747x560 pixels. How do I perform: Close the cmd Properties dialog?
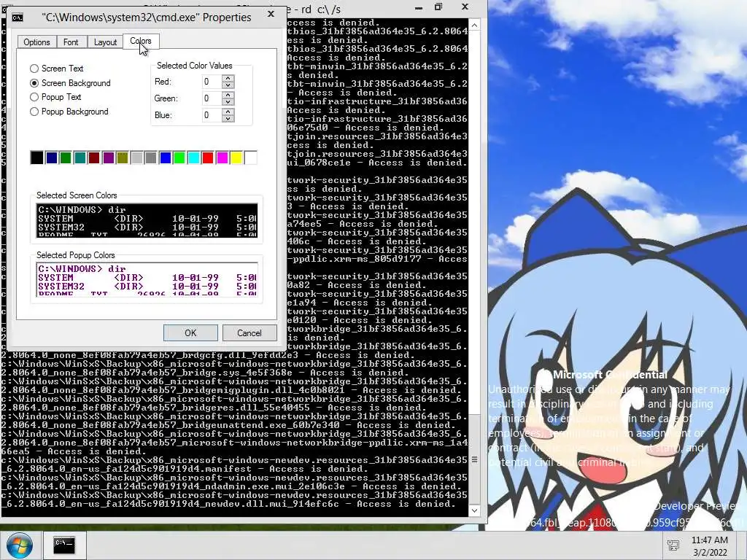[271, 15]
